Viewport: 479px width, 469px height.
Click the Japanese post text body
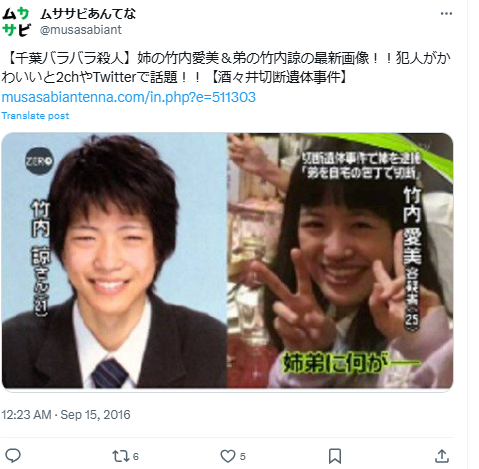(x=226, y=68)
